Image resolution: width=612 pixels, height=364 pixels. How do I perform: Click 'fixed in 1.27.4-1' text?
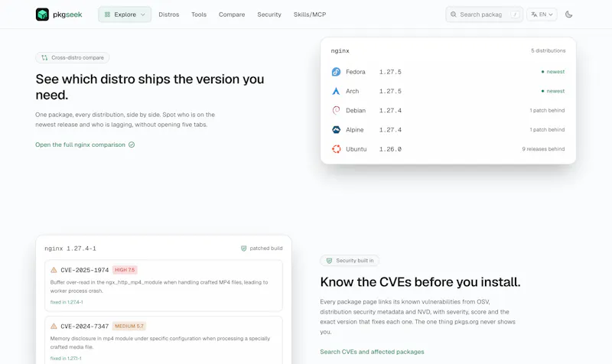pyautogui.click(x=67, y=302)
